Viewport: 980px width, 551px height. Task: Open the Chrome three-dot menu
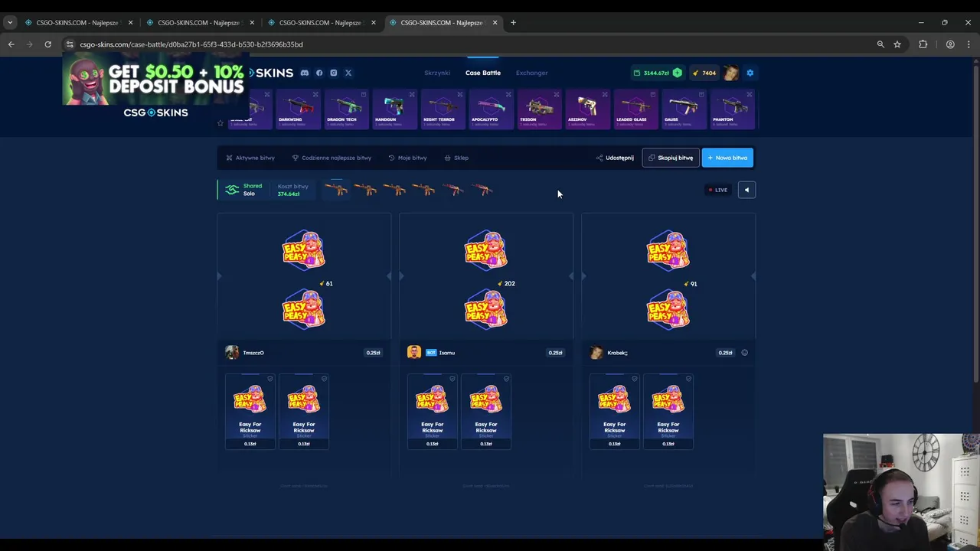point(969,44)
